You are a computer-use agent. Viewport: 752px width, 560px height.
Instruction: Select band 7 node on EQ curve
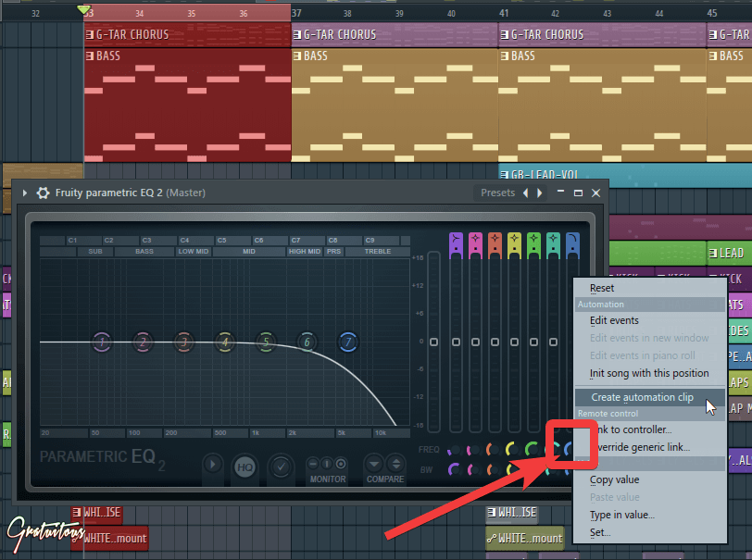click(348, 342)
